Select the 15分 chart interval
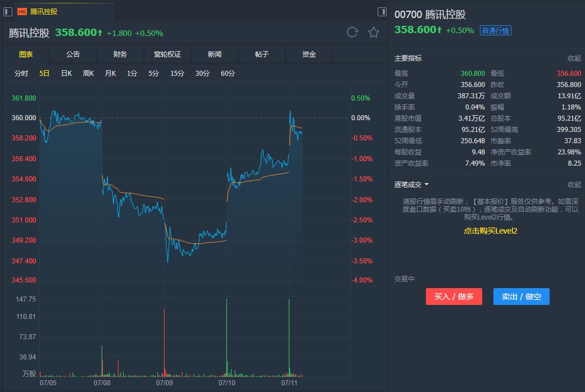585x392 pixels. click(177, 74)
